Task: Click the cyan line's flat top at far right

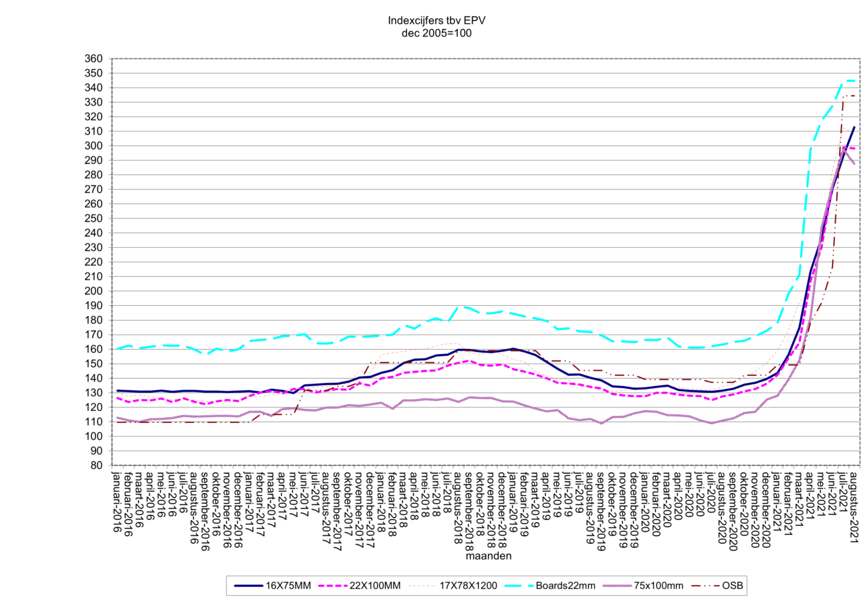Action: click(x=850, y=80)
